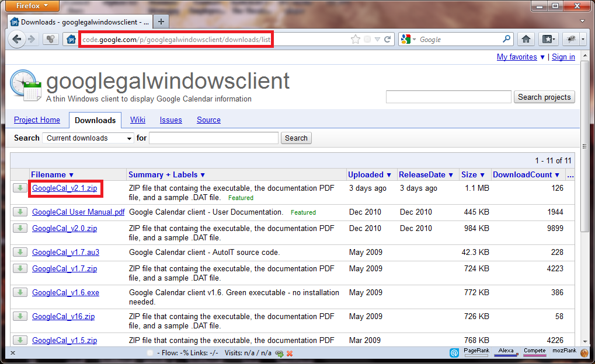Open the column options ellipsis header

570,174
